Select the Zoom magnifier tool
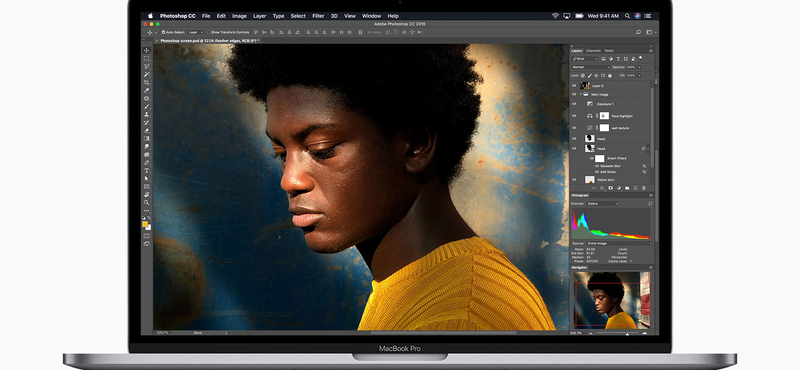The height and width of the screenshot is (370, 800). point(147,202)
